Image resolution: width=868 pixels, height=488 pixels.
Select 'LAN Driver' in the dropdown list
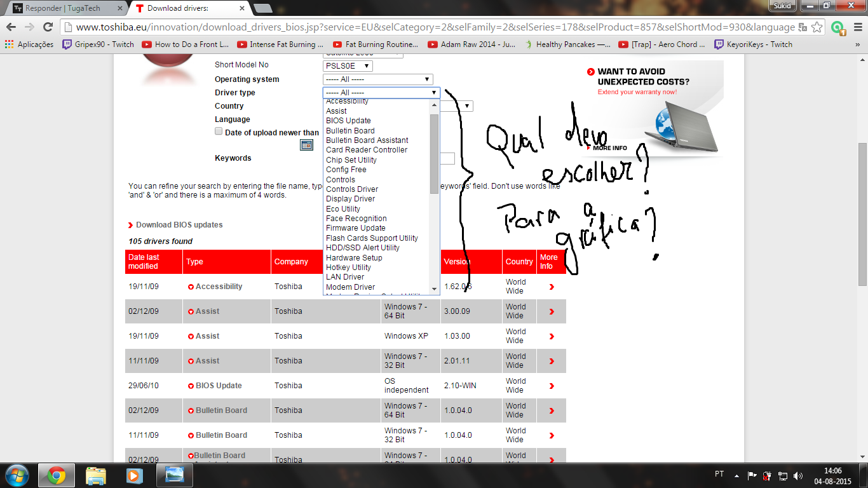tap(345, 277)
